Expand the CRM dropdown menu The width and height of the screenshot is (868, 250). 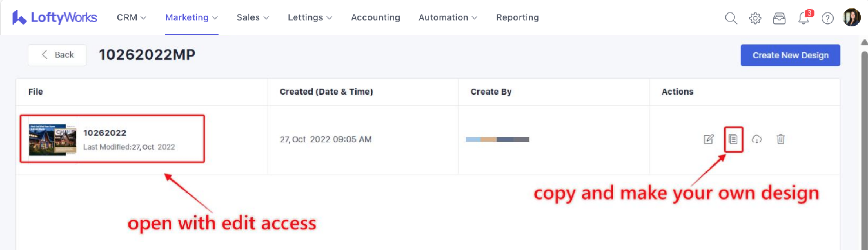click(x=131, y=17)
